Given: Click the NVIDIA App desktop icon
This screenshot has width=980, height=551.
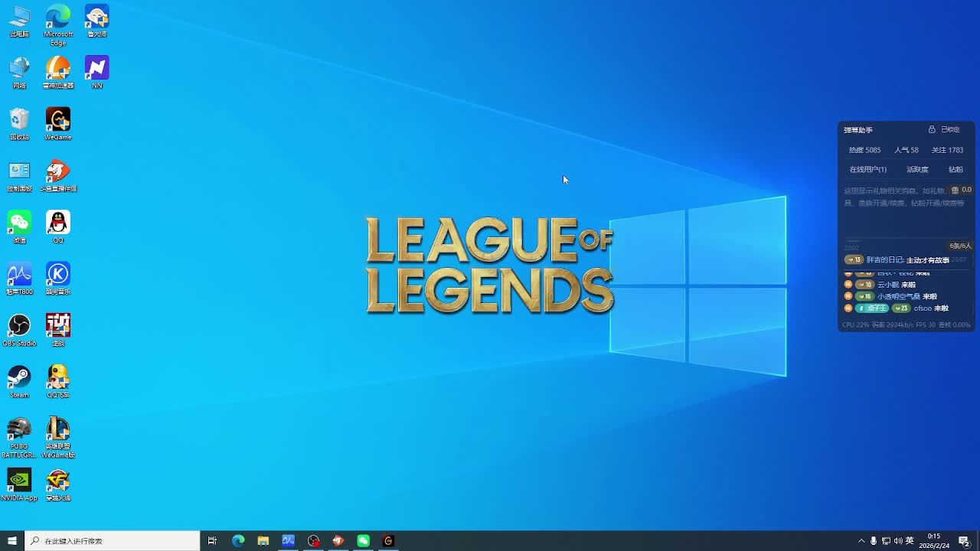Looking at the screenshot, I should click(19, 481).
